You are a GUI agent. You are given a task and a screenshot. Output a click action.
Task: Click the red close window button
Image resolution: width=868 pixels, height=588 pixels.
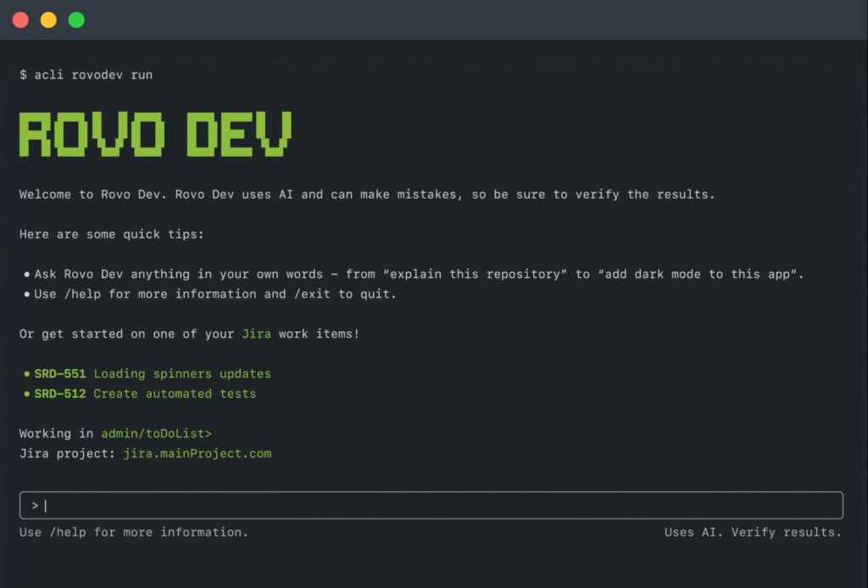[20, 20]
